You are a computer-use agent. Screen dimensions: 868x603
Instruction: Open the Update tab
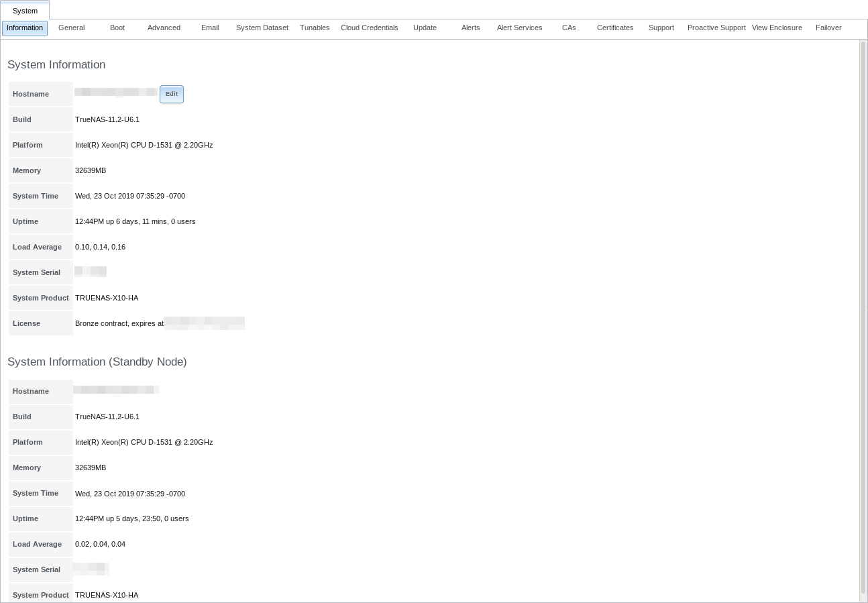pyautogui.click(x=425, y=28)
